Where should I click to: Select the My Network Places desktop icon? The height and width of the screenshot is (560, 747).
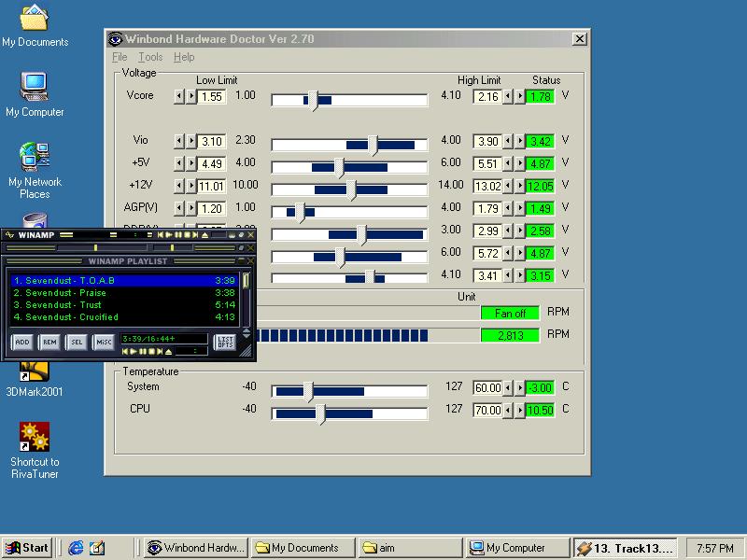click(x=35, y=171)
